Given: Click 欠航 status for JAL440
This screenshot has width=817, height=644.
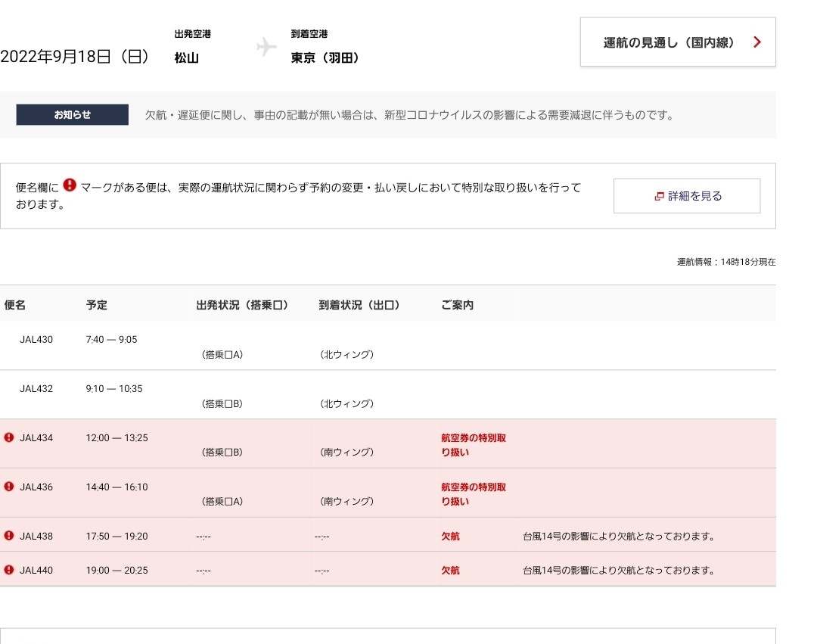Looking at the screenshot, I should point(451,571).
